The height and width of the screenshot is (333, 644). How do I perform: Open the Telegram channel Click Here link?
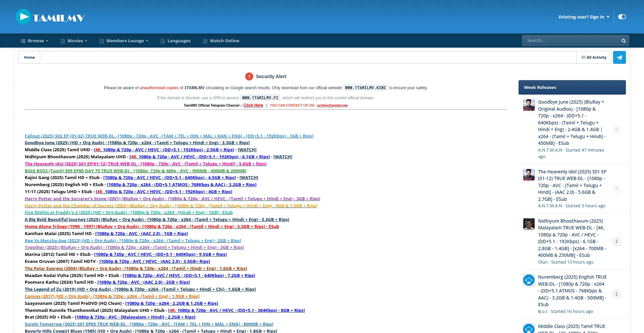(253, 105)
